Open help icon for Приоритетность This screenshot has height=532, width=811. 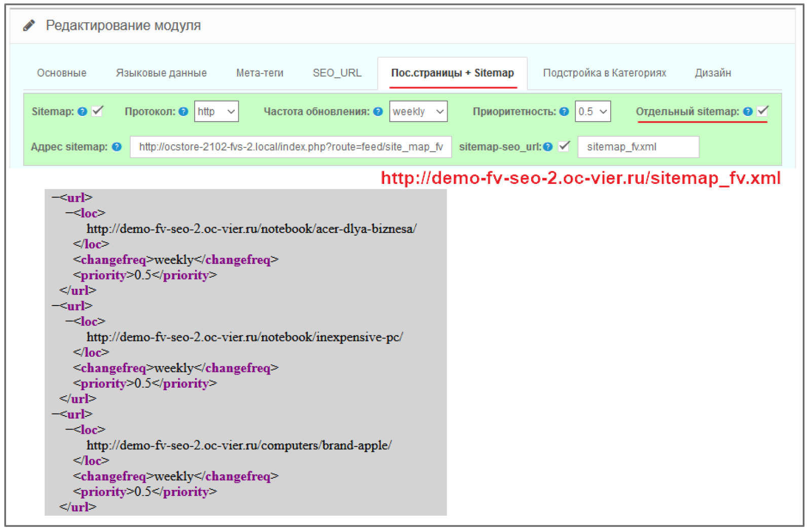[564, 111]
